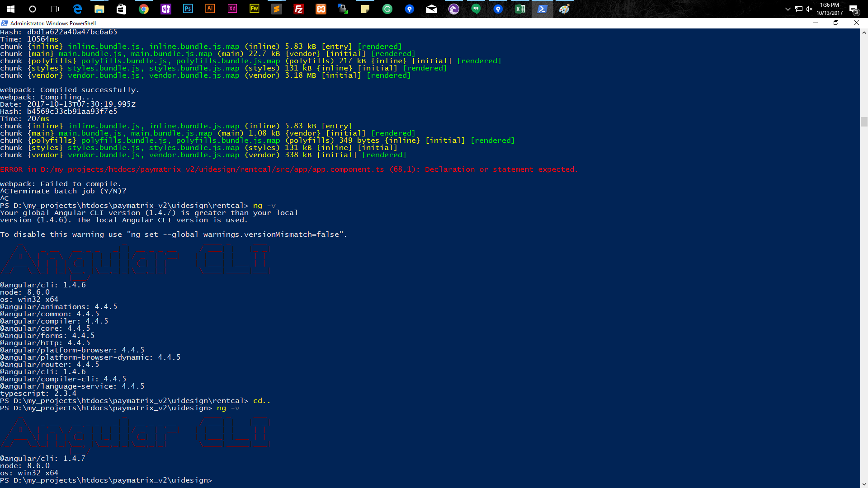This screenshot has width=868, height=488.
Task: Click the 'Time: 207ms' line
Action: click(24, 119)
